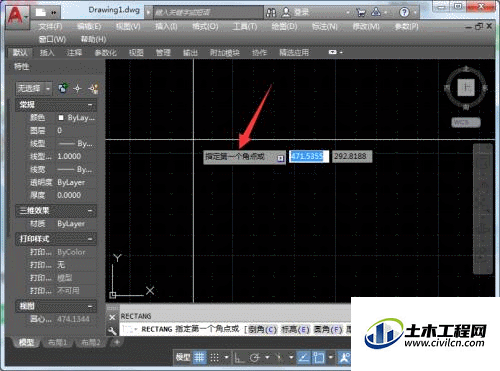Toggle PICKADD value icon in properties palette
Viewport: 500px width, 371px height.
[62, 89]
